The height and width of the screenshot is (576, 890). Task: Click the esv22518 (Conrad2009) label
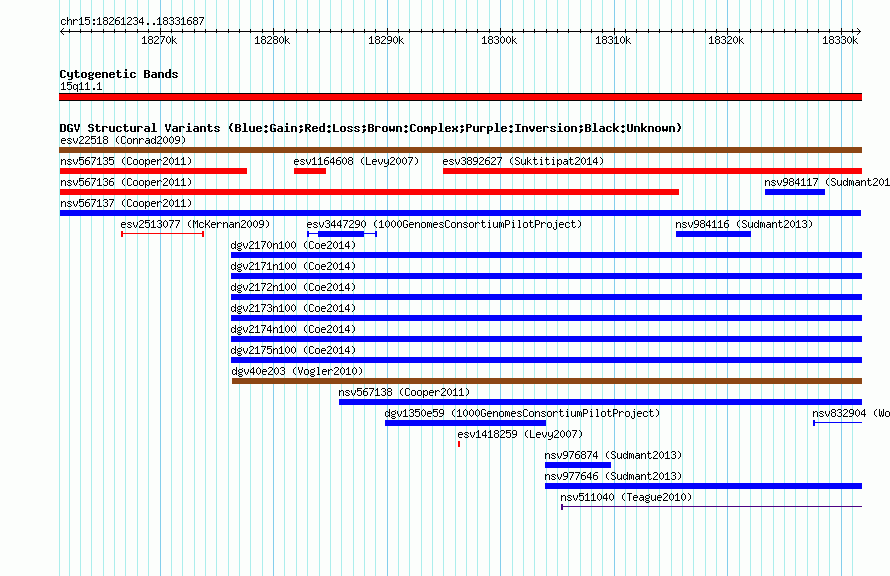click(123, 140)
